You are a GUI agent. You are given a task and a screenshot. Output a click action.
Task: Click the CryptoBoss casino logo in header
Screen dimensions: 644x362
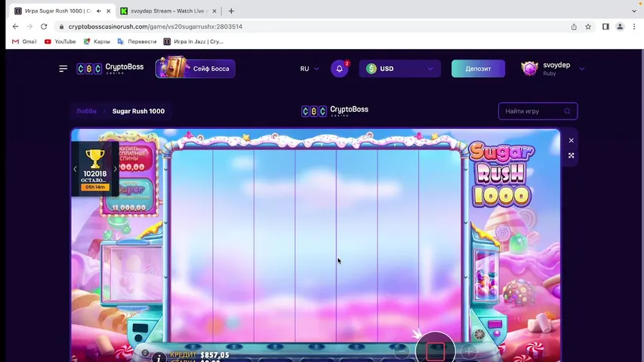(110, 69)
